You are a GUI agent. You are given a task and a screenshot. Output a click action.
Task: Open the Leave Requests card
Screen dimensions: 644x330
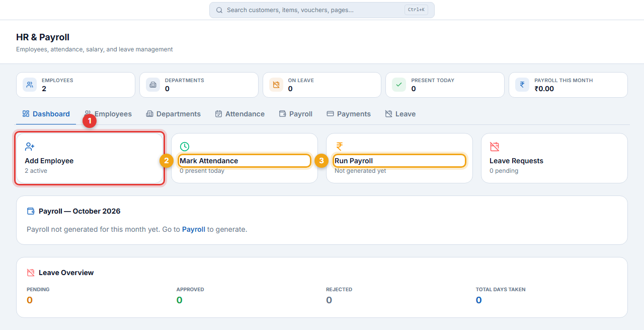coord(554,158)
